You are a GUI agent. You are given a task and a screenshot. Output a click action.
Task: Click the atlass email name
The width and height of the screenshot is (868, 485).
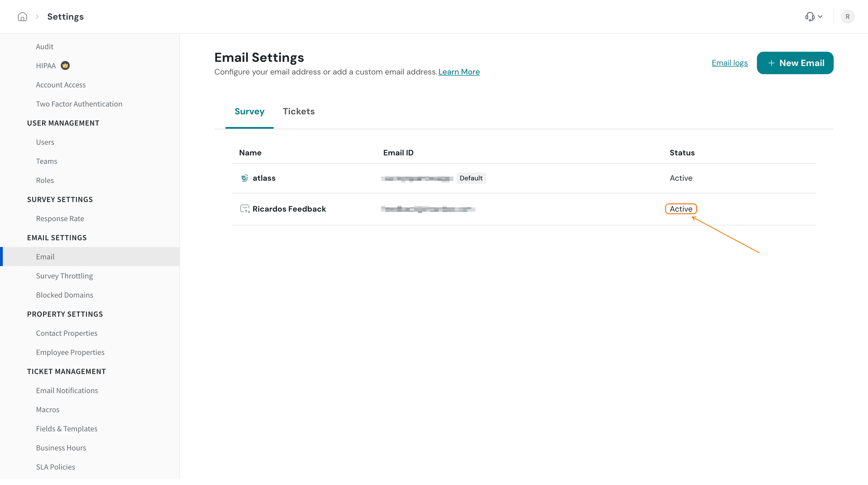(264, 178)
